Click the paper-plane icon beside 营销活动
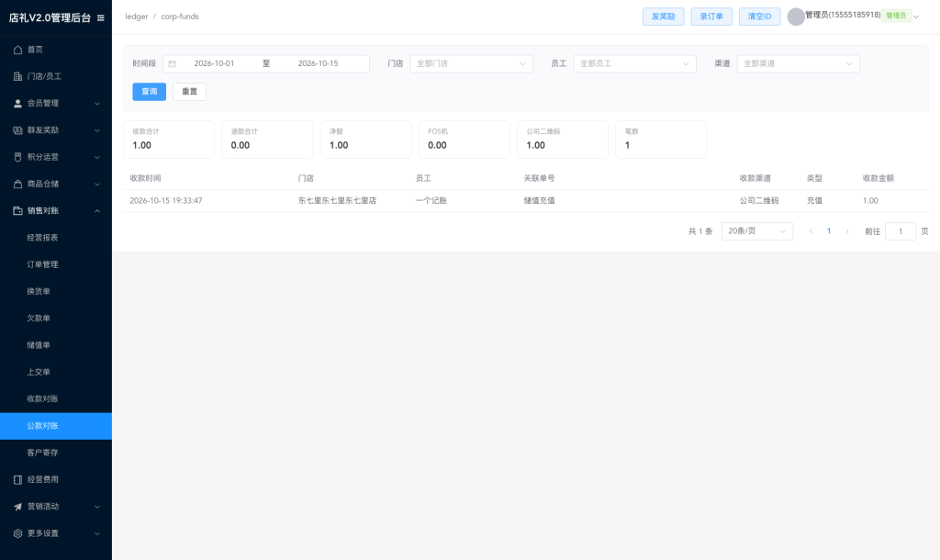The height and width of the screenshot is (560, 940). pyautogui.click(x=18, y=507)
